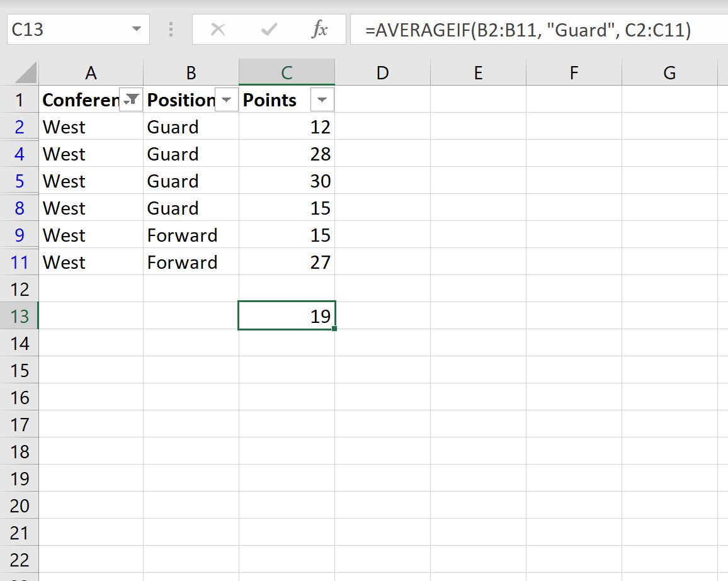
Task: Click West in row 11
Action: click(x=64, y=262)
